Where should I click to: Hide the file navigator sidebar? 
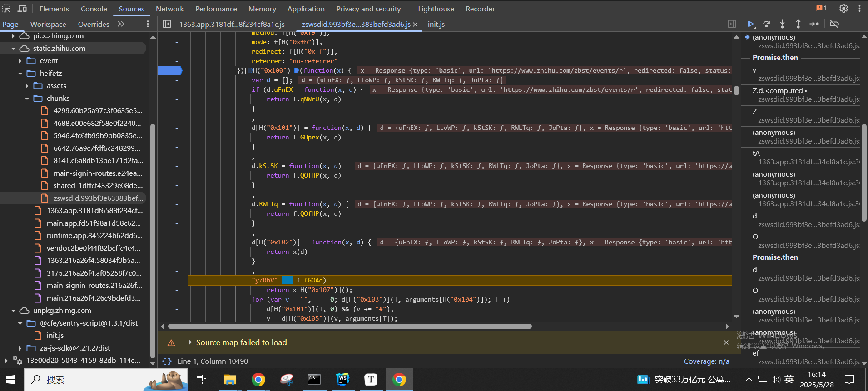(167, 24)
